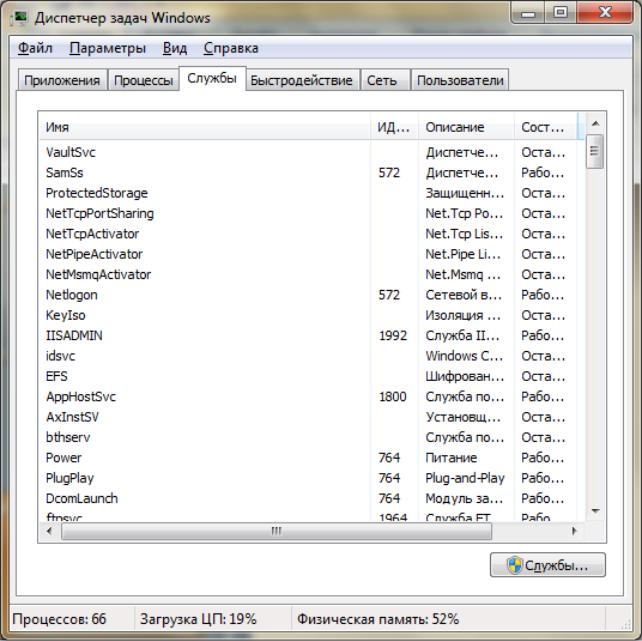Select the KeyIso service row
Screen dimensions: 642x641
point(308,316)
